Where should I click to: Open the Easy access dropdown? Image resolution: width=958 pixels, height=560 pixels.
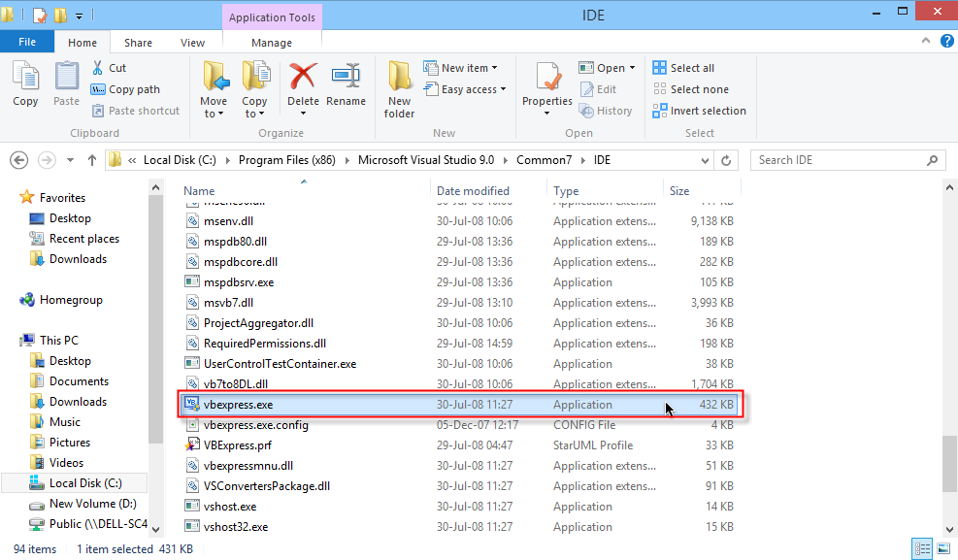coord(474,89)
